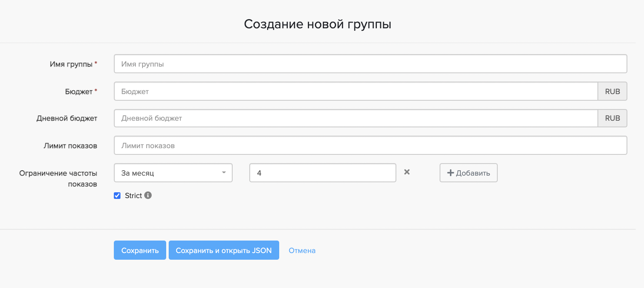Remove the frequency limit with the × icon
This screenshot has height=288, width=644.
[407, 172]
